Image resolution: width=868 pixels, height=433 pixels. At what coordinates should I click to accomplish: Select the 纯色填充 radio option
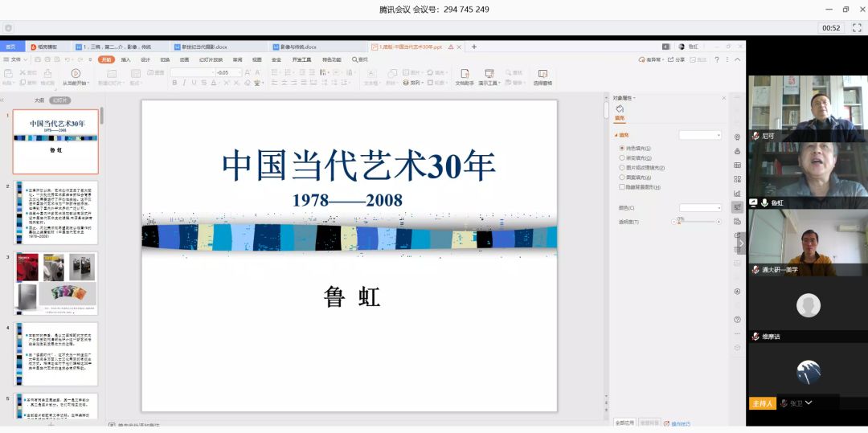click(622, 149)
